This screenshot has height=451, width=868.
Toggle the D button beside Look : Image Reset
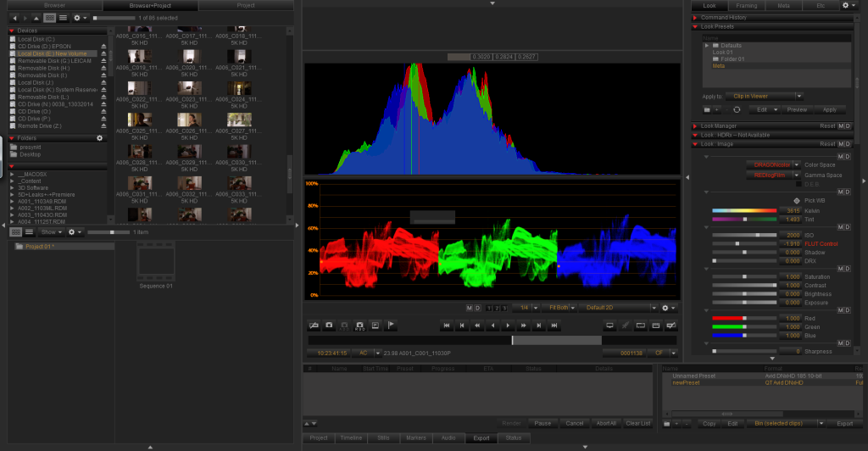click(848, 144)
